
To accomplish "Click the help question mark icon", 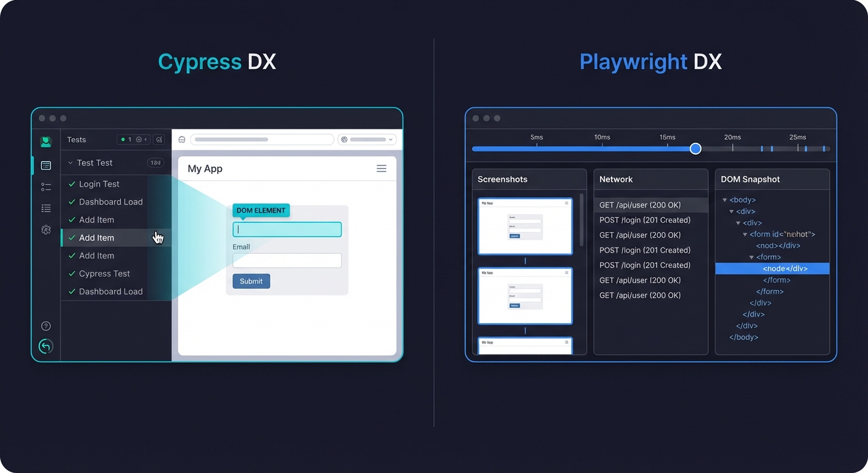I will [x=46, y=325].
